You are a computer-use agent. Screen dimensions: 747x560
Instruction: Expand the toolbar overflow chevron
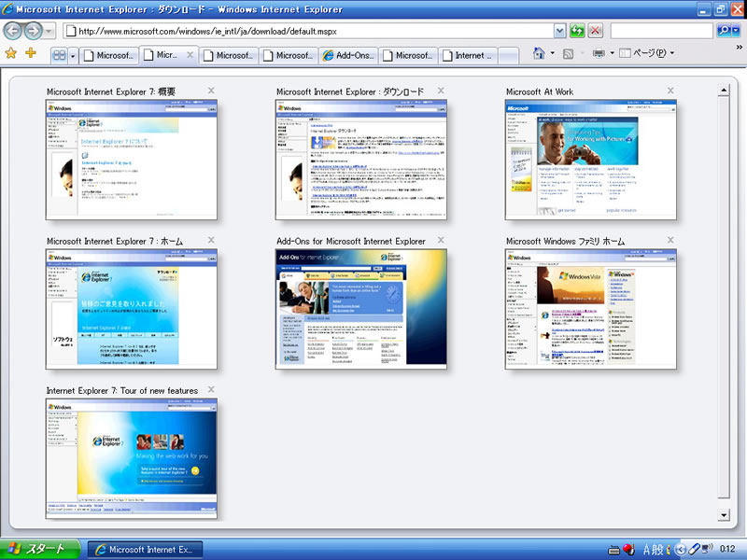(739, 48)
